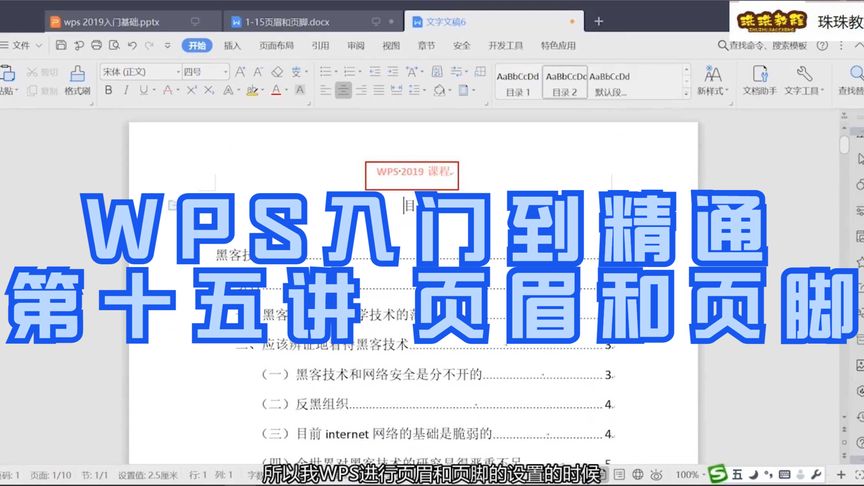Click the Save icon in quick access toolbar
Image resolution: width=864 pixels, height=486 pixels.
pyautogui.click(x=62, y=45)
